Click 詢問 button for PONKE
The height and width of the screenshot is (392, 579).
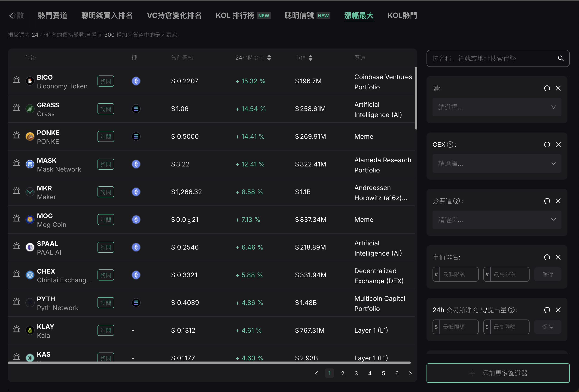tap(106, 137)
